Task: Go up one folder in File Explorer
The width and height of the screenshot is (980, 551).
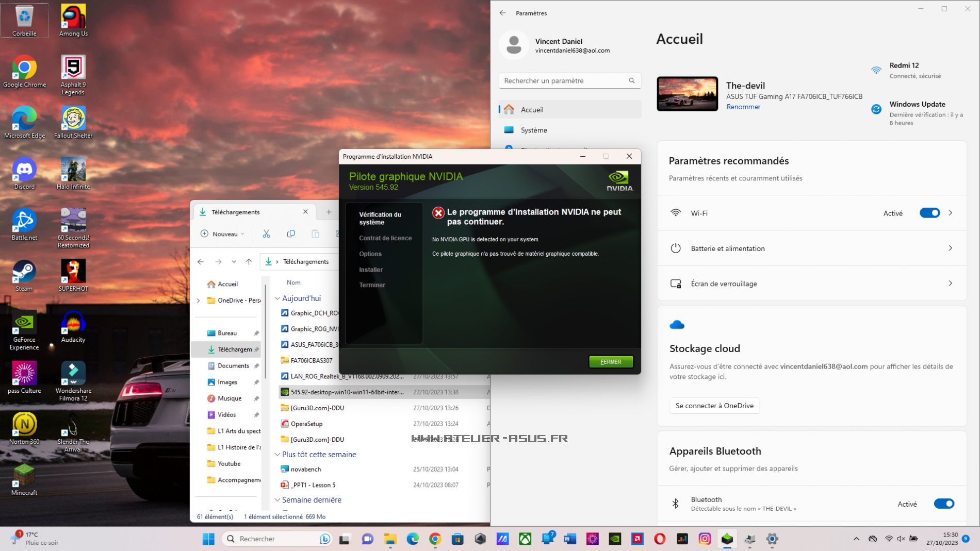Action: (249, 262)
